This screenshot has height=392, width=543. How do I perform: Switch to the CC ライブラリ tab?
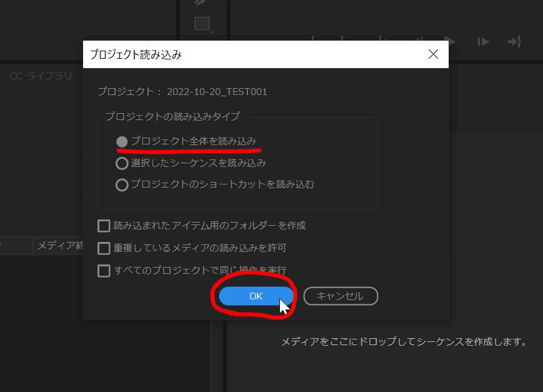41,76
